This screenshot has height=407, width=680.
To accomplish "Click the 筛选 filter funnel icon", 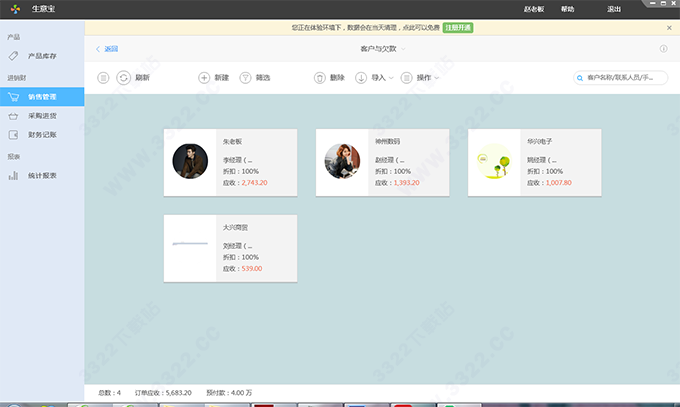I will (x=245, y=78).
